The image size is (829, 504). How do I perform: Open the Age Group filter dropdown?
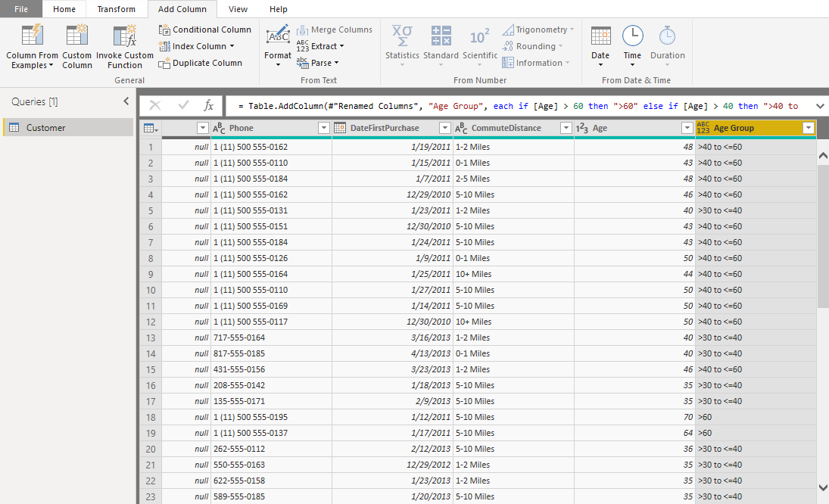808,128
